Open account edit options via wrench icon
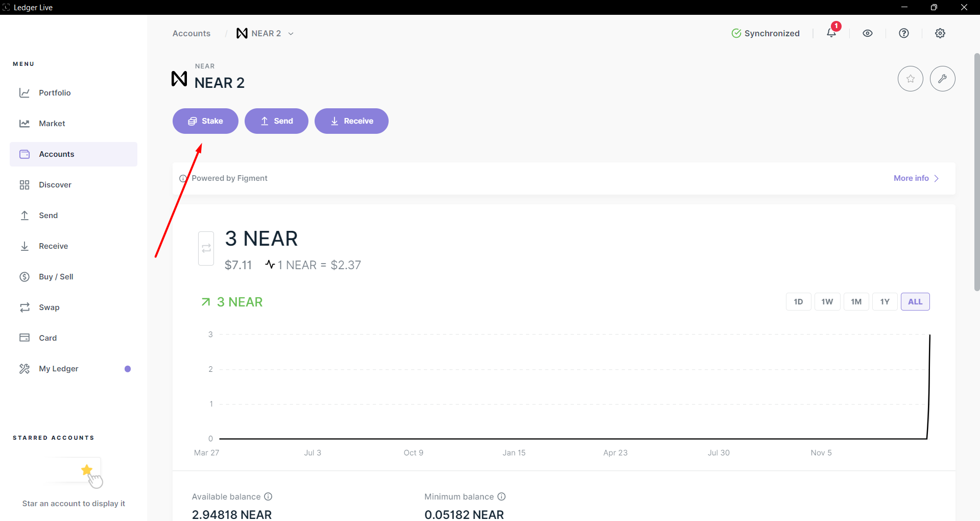Screen dimensions: 980x521 click(943, 78)
